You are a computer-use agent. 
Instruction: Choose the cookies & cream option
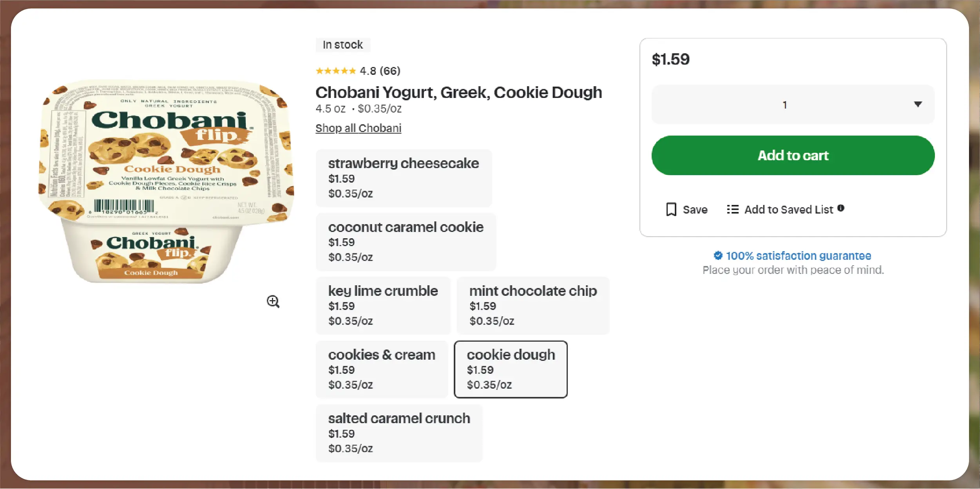(382, 369)
